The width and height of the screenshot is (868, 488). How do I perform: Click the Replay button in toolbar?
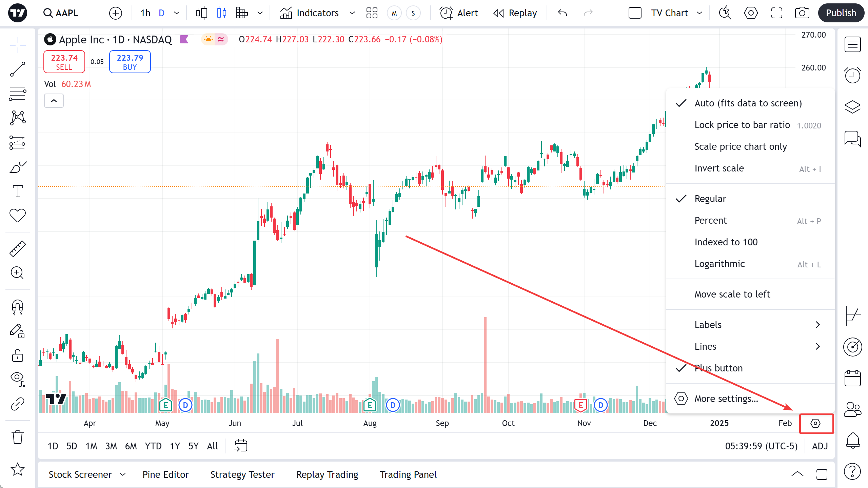515,13
